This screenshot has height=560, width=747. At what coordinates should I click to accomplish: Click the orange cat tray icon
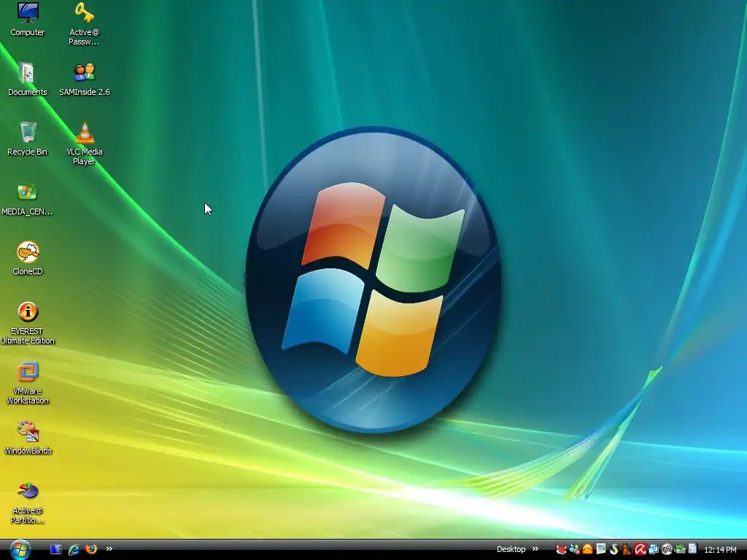pos(627,550)
